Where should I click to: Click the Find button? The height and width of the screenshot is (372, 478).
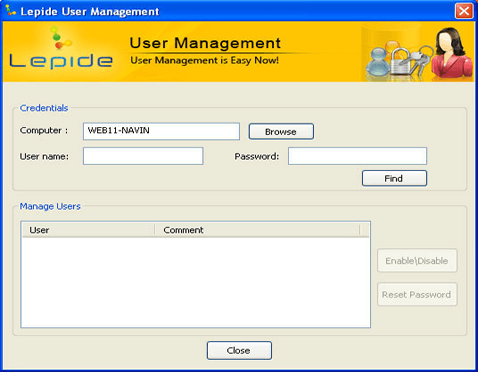pyautogui.click(x=394, y=178)
